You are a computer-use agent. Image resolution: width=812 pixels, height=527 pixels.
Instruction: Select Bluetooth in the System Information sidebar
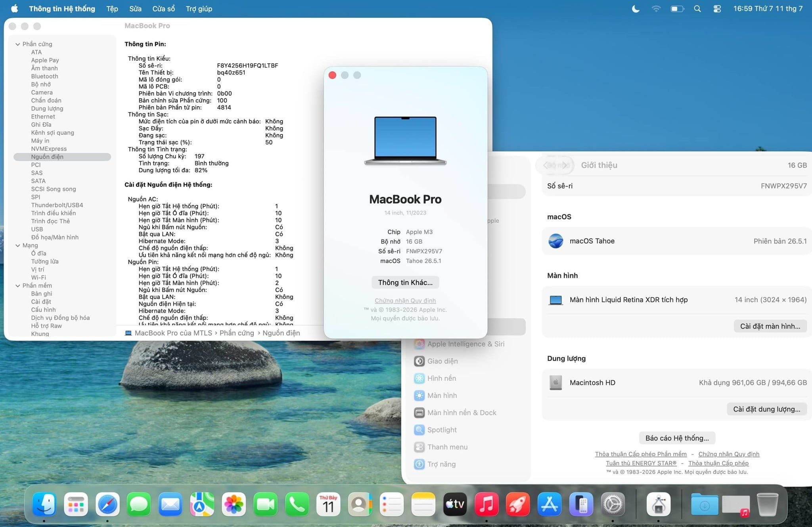click(x=44, y=76)
